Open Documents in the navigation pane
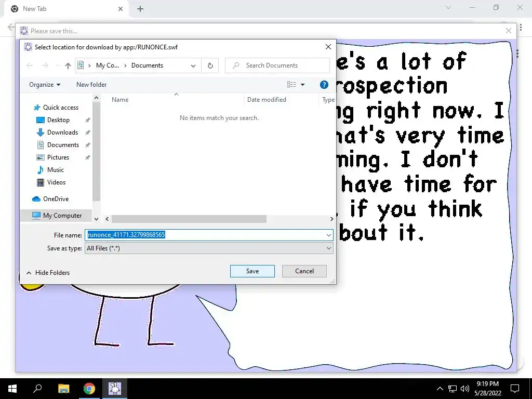 pos(63,145)
